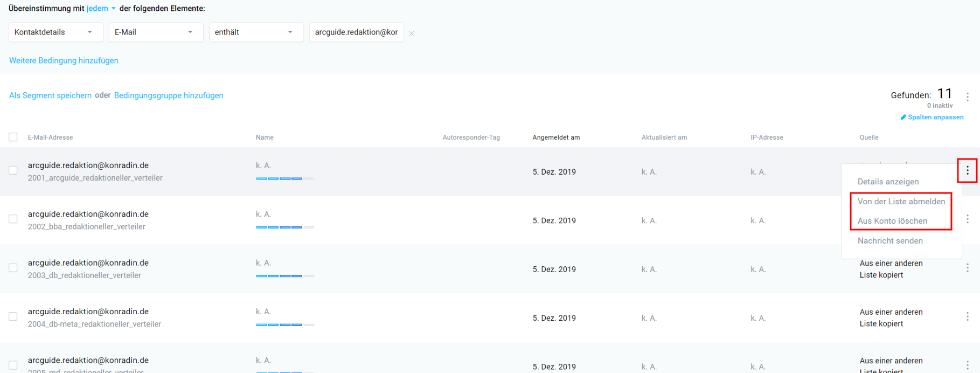The image size is (980, 373).
Task: Click the pencil icon for Spalten anpassen
Action: pos(903,117)
